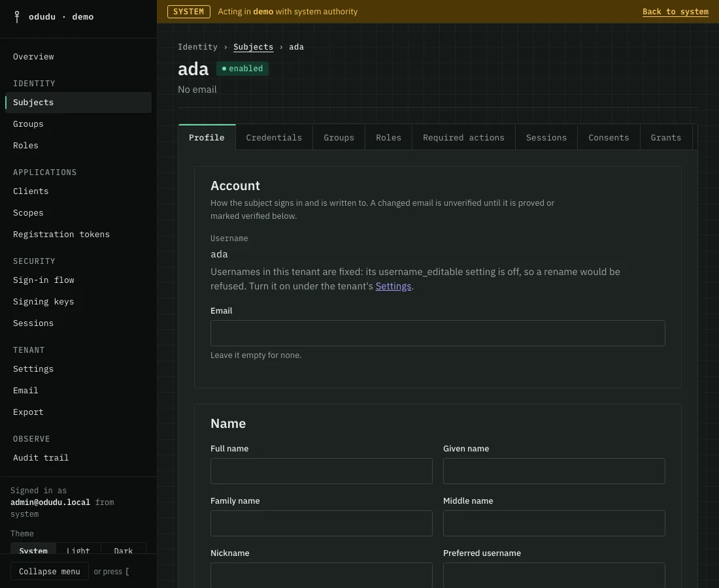Open the Sessions tab

pos(546,137)
